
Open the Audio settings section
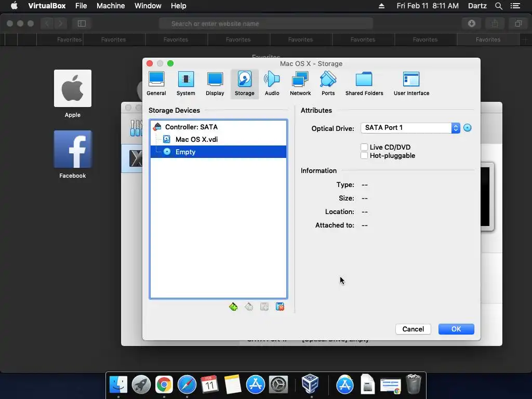(x=272, y=84)
